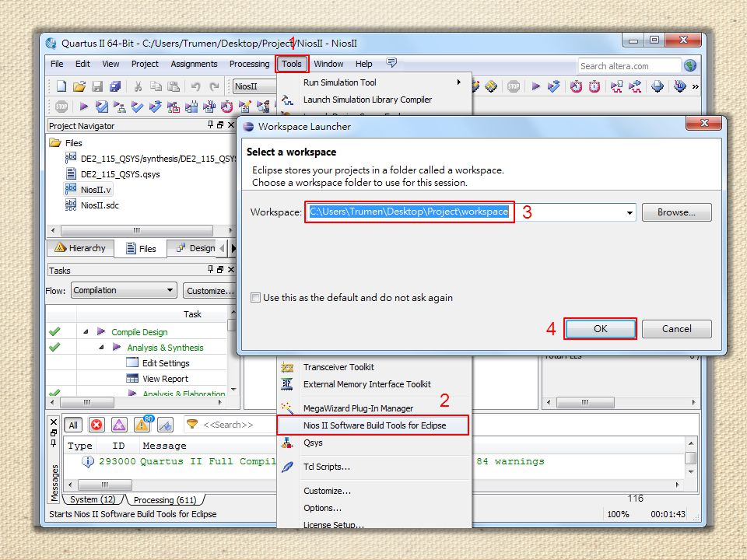
Task: Show more toolbar items via chevron
Action: (696, 86)
